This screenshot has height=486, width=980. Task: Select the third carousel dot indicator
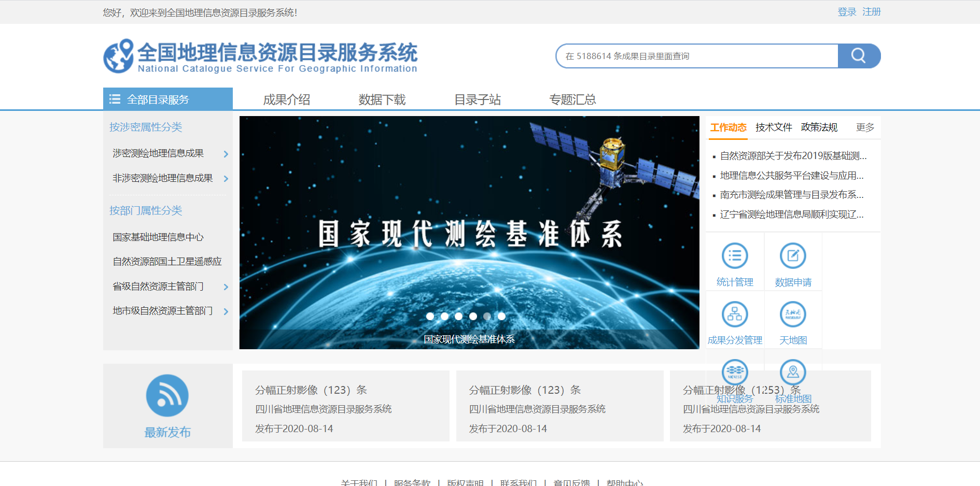coord(458,316)
